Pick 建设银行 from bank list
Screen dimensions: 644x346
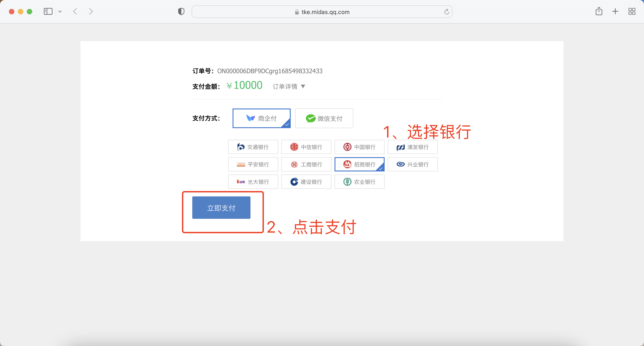click(x=306, y=182)
